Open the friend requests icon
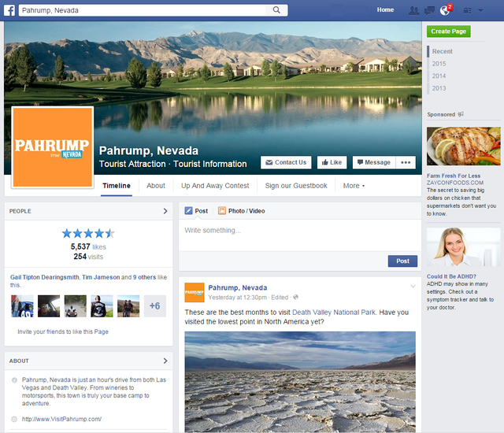This screenshot has height=433, width=504. [413, 10]
